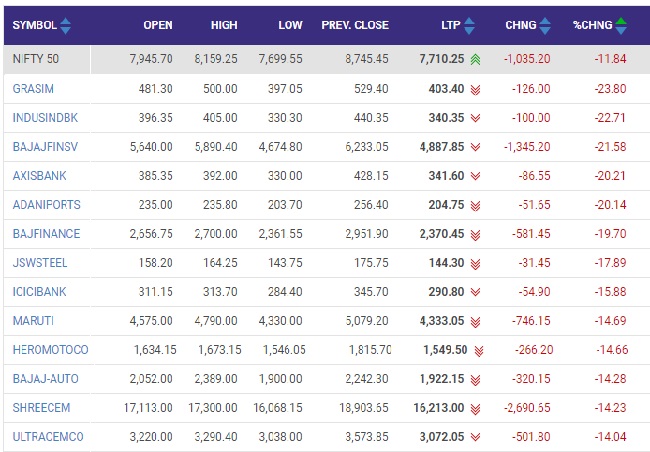The width and height of the screenshot is (650, 452).
Task: Select GRASIM percent change -23.80
Action: point(610,89)
